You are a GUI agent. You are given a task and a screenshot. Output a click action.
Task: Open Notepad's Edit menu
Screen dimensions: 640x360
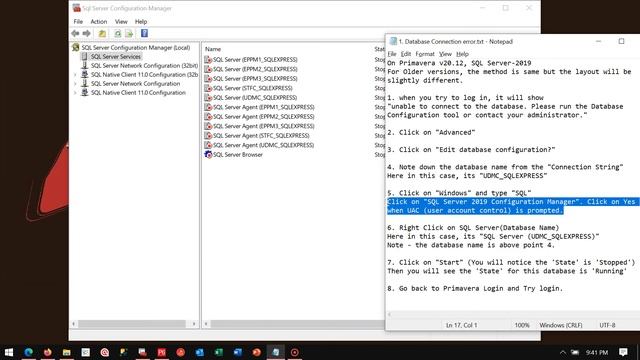(406, 54)
